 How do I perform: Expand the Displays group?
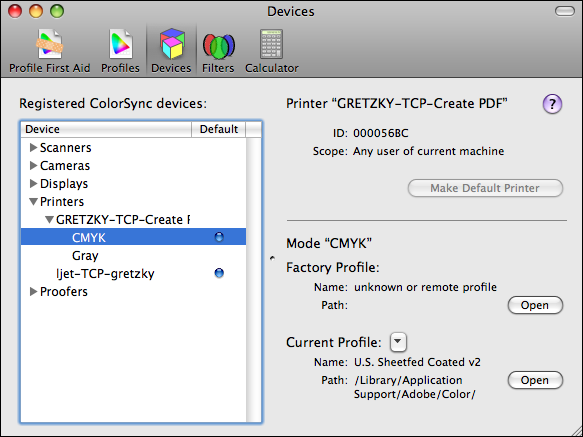(x=33, y=183)
